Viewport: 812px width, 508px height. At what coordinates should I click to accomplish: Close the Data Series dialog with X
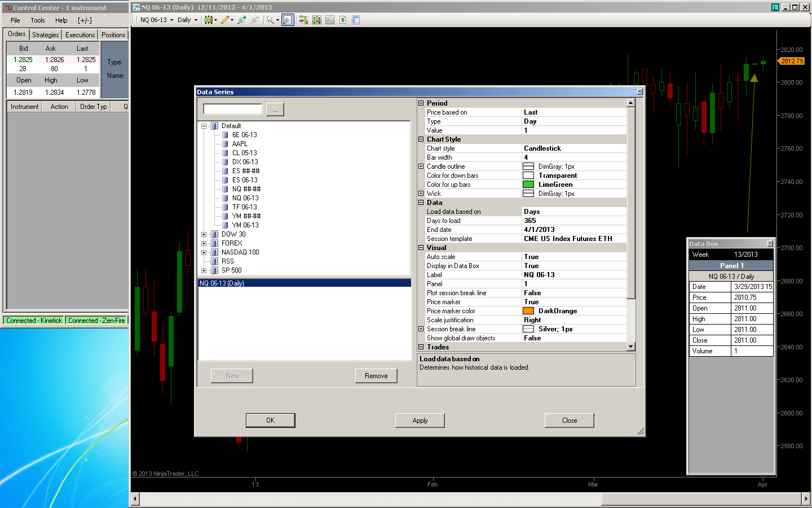click(639, 91)
